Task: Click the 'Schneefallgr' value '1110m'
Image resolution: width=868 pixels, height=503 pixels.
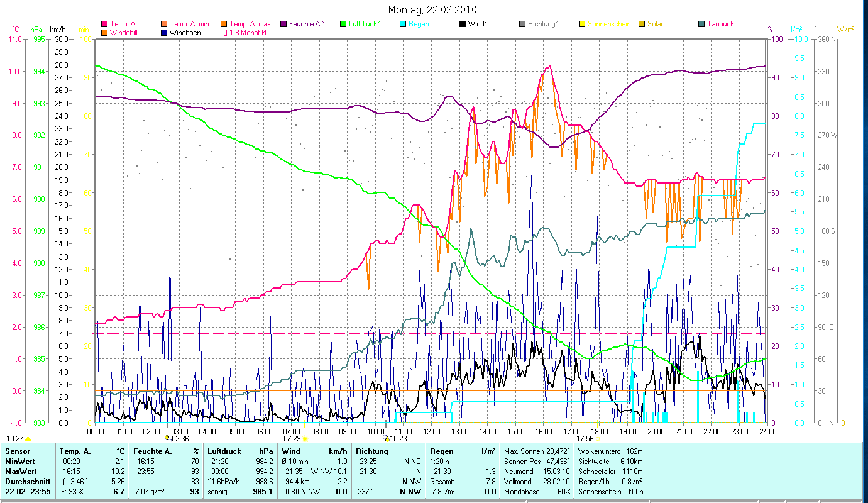Action: point(632,471)
